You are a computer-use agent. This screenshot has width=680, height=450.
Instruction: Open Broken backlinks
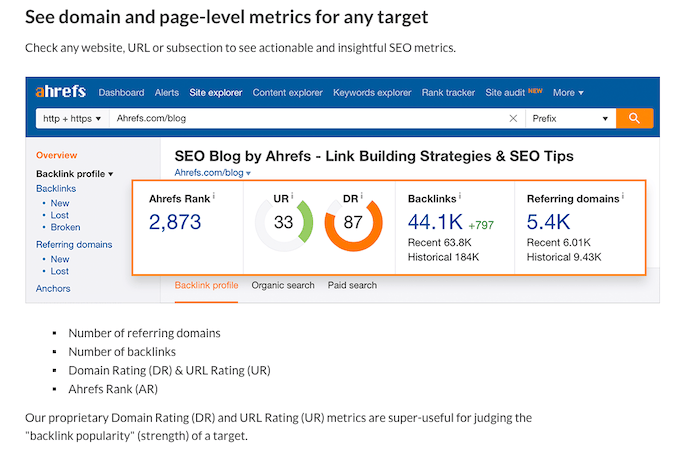(x=65, y=227)
